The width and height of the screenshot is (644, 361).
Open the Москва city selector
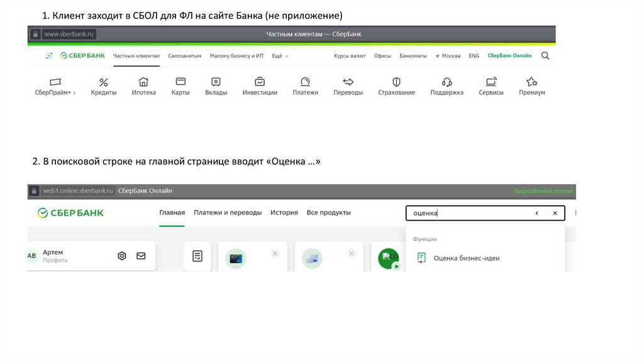(x=448, y=56)
